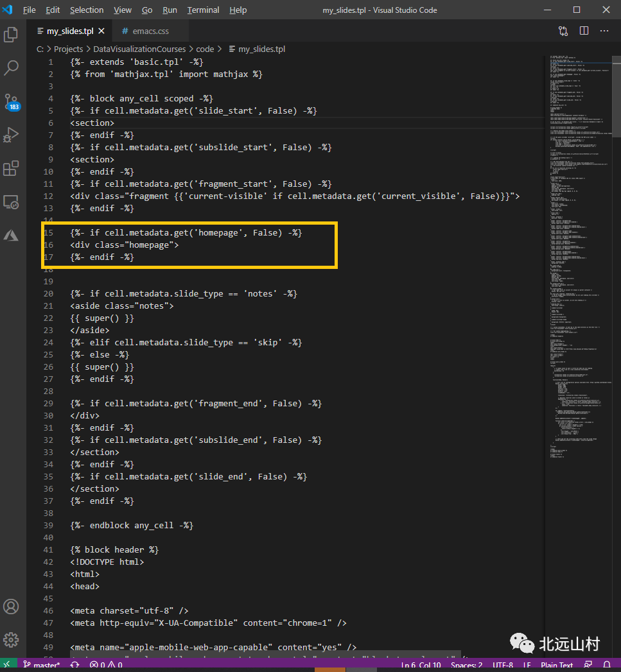The height and width of the screenshot is (672, 621).
Task: Expand the code breadcrumb folder
Action: [x=205, y=49]
